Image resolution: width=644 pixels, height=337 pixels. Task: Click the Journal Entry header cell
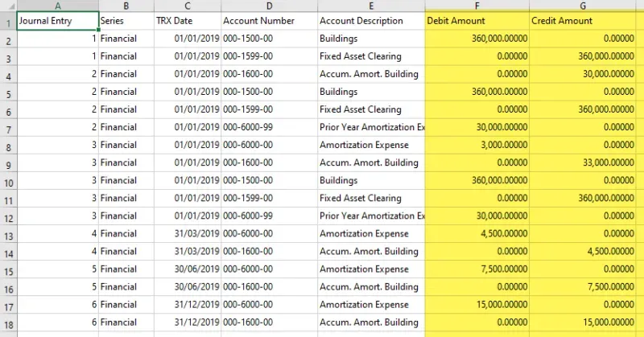click(x=57, y=21)
